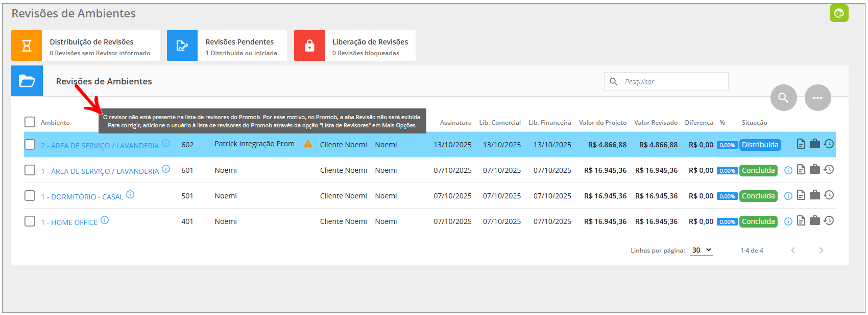Click the green chat icon at top right

coord(839,13)
